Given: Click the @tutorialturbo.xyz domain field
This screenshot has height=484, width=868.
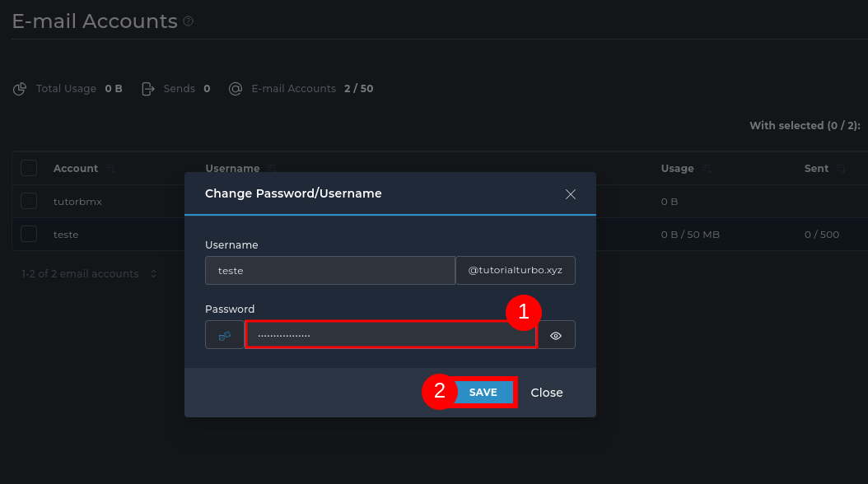Looking at the screenshot, I should [x=516, y=270].
